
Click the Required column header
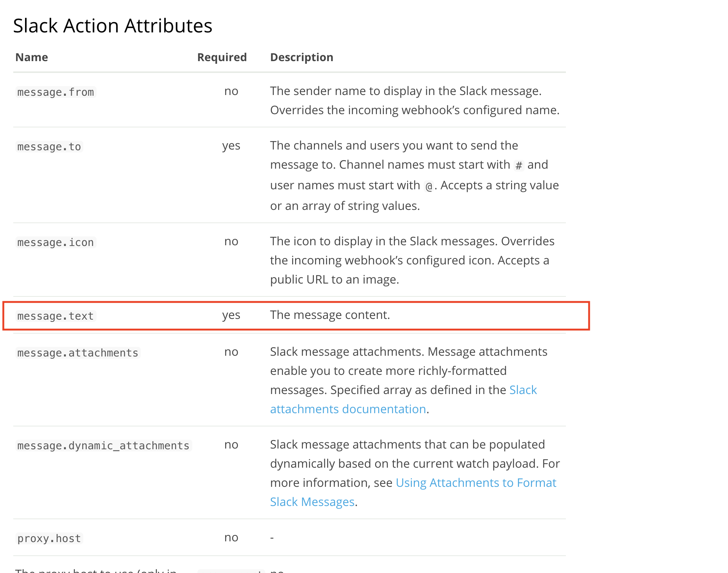pos(222,57)
